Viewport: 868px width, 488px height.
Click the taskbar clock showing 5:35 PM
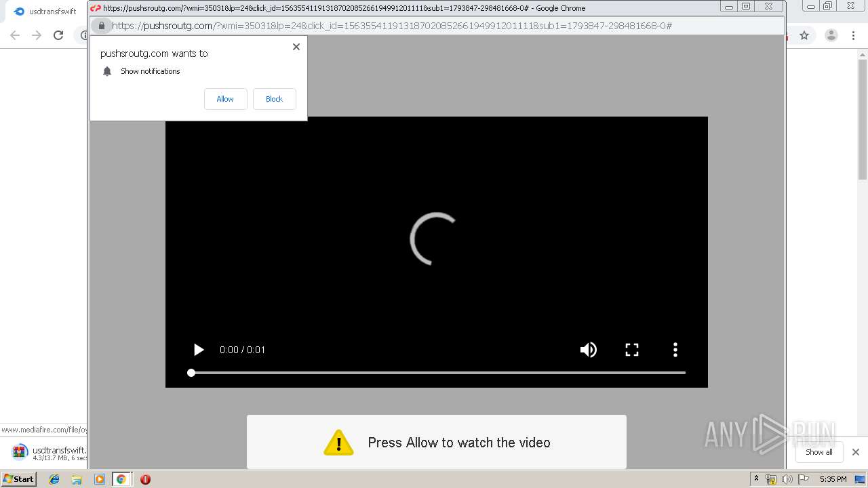click(833, 479)
